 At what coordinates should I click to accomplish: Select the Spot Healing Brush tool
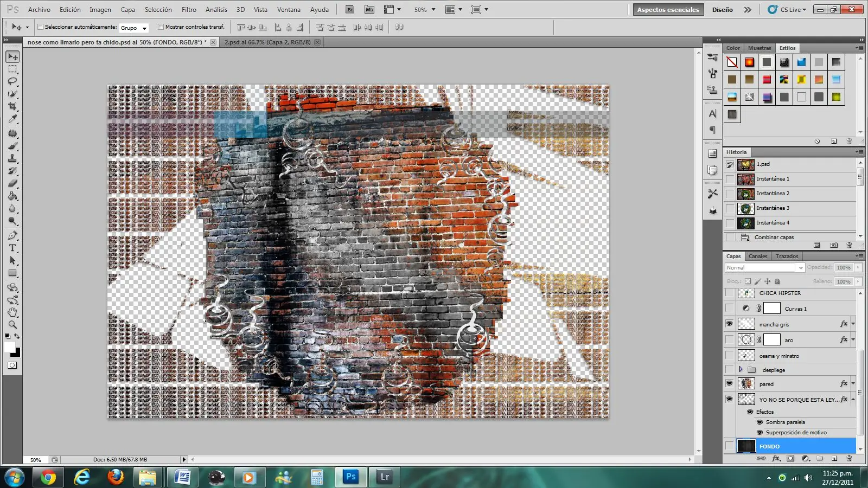[12, 133]
